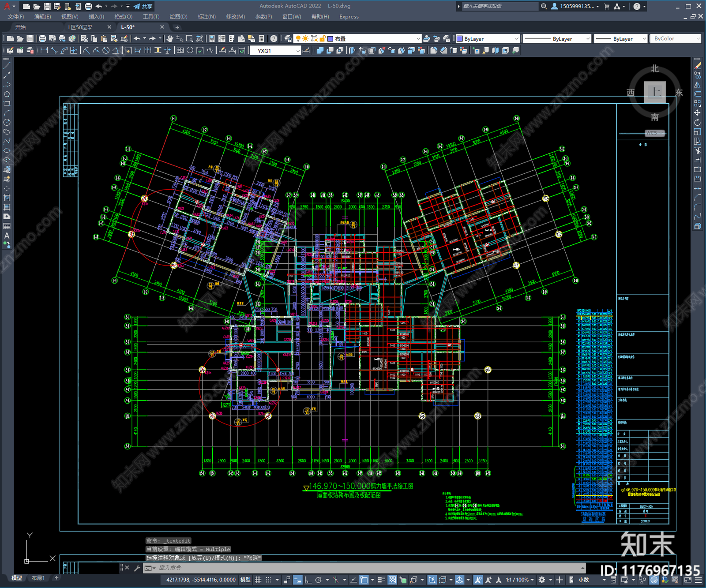This screenshot has height=588, width=706.
Task: Open the Express menu
Action: [349, 17]
